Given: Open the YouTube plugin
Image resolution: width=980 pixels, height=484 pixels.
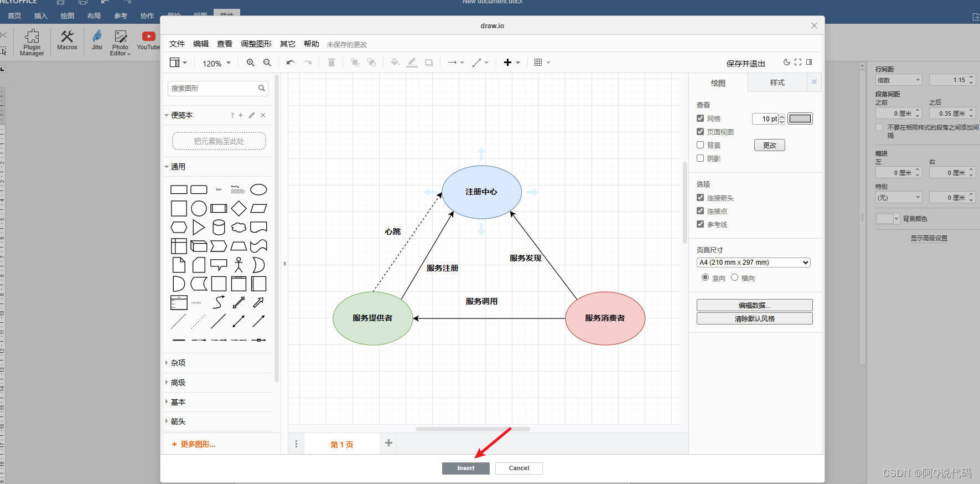Looking at the screenshot, I should (148, 40).
